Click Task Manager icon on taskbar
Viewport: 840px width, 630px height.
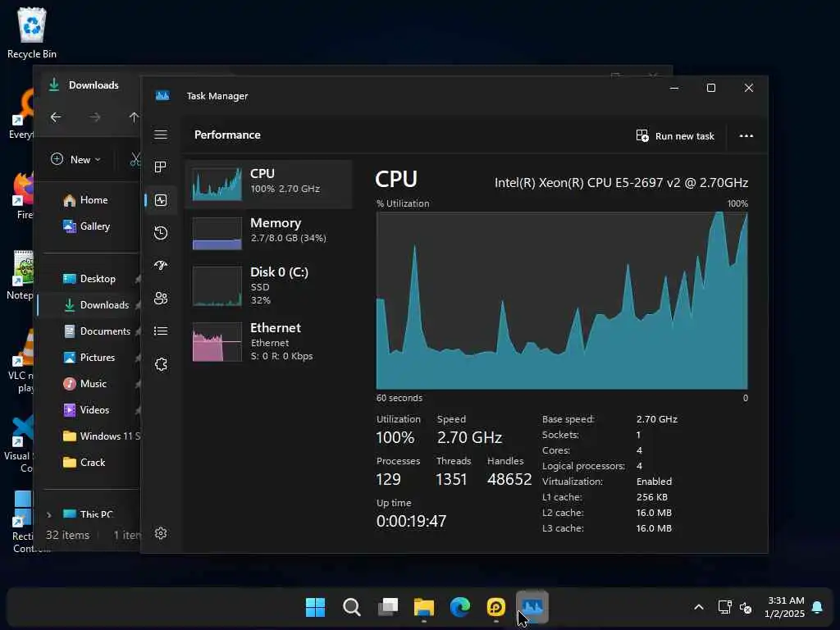click(x=532, y=607)
